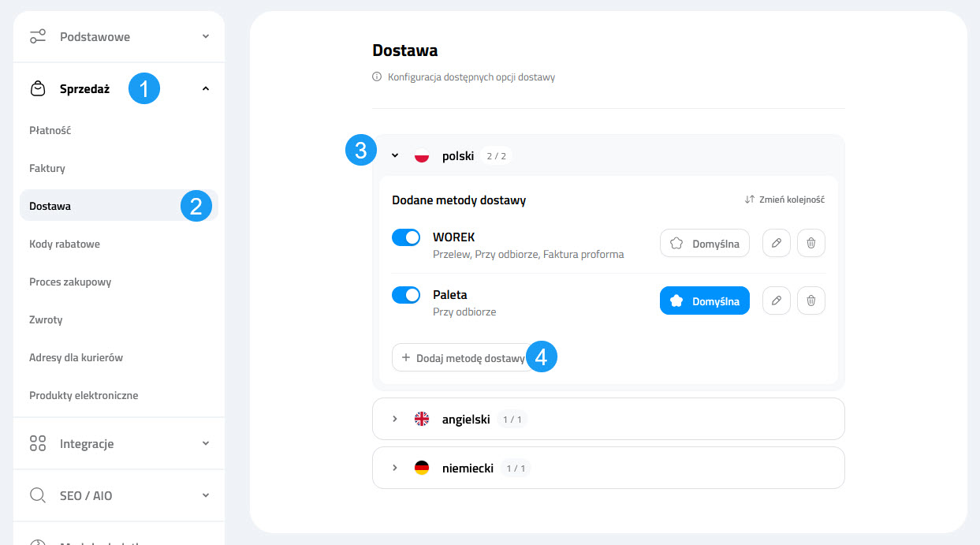Click the Integracje four-squares icon
The image size is (980, 545).
tap(38, 444)
